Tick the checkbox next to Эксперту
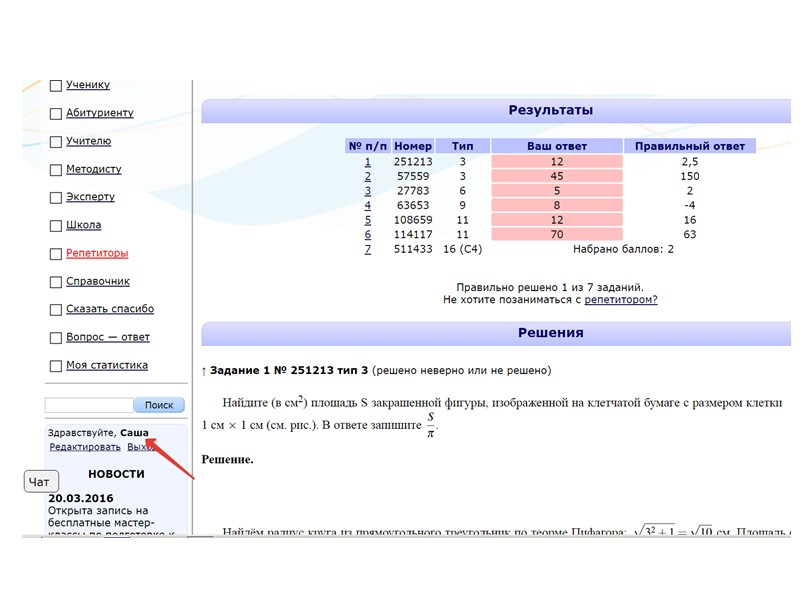The height and width of the screenshot is (600, 800). [56, 198]
